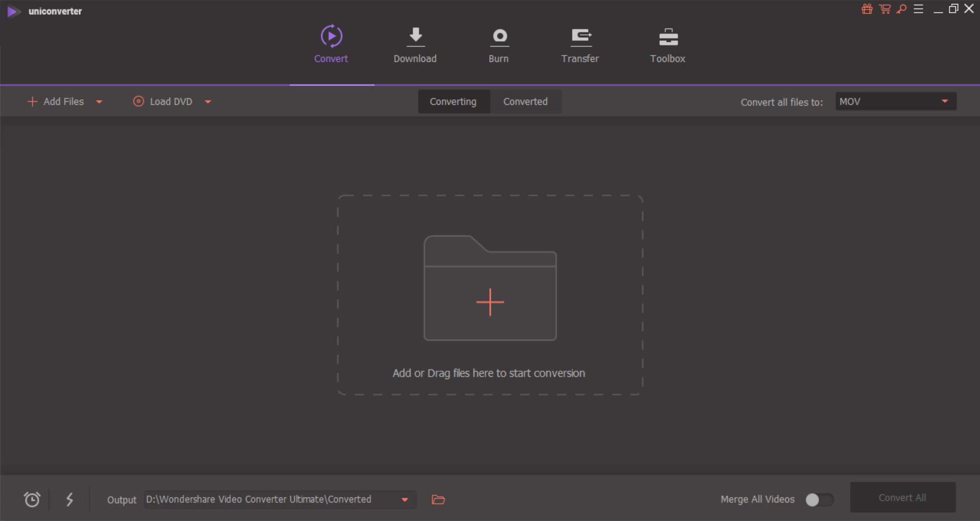Expand the Load DVD dropdown arrow
Image resolution: width=980 pixels, height=521 pixels.
pos(208,102)
